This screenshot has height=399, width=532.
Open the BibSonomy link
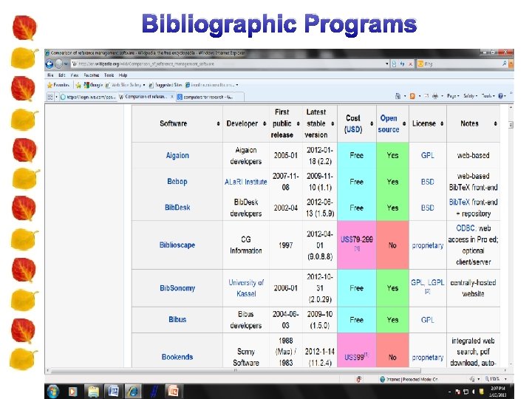click(177, 288)
